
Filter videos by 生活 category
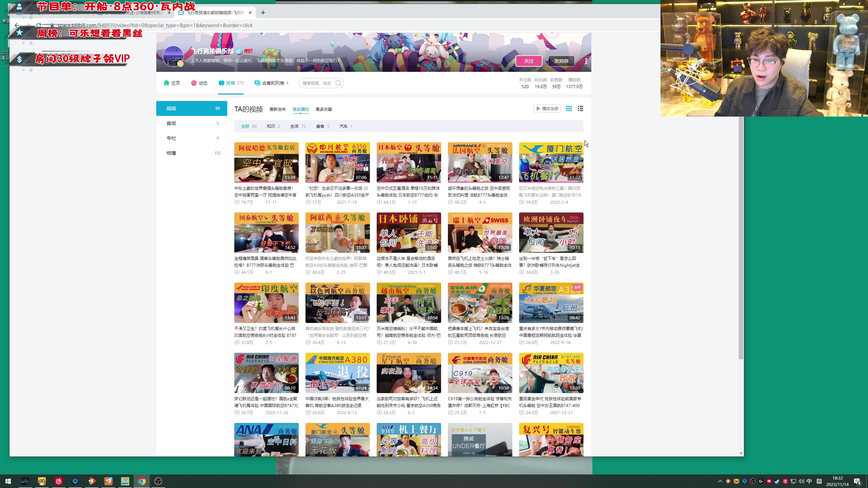pyautogui.click(x=294, y=126)
